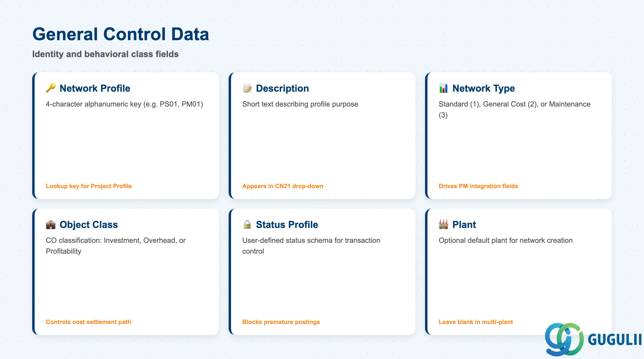Select text 'Optional default plant for network creation'
This screenshot has width=644, height=359.
[x=506, y=240]
